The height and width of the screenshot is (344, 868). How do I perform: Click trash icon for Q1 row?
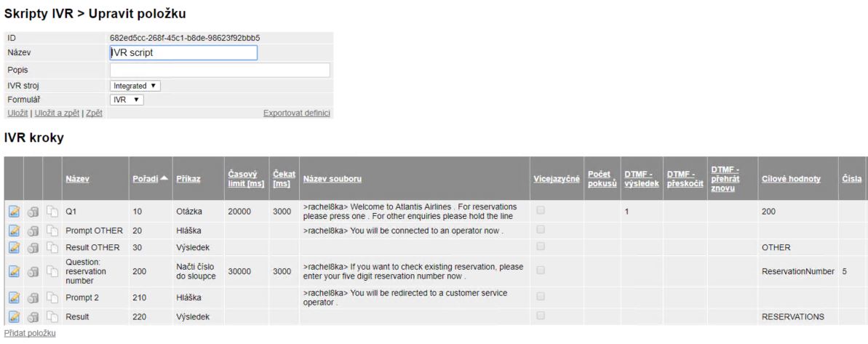point(33,211)
